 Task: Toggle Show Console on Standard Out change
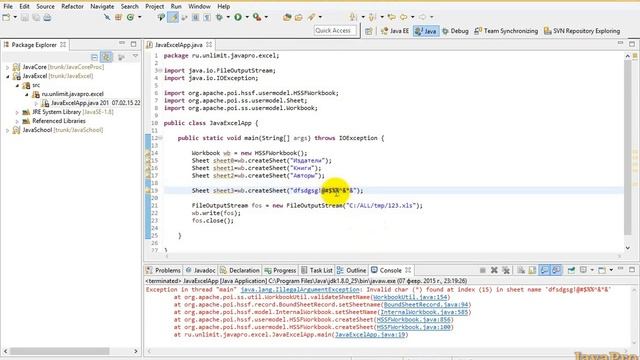tap(544, 270)
